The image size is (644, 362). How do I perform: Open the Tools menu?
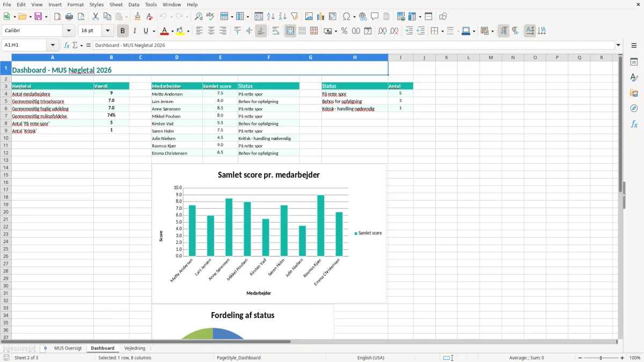tap(151, 4)
